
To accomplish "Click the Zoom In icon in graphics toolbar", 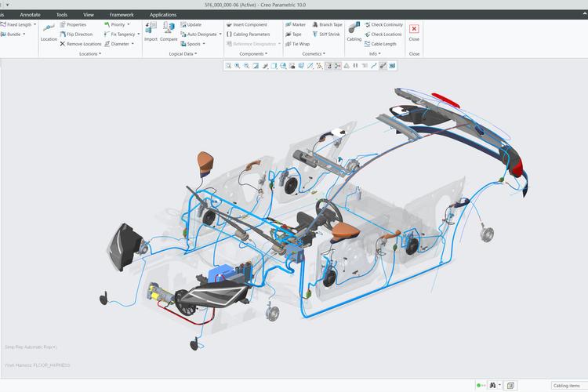I will point(237,66).
